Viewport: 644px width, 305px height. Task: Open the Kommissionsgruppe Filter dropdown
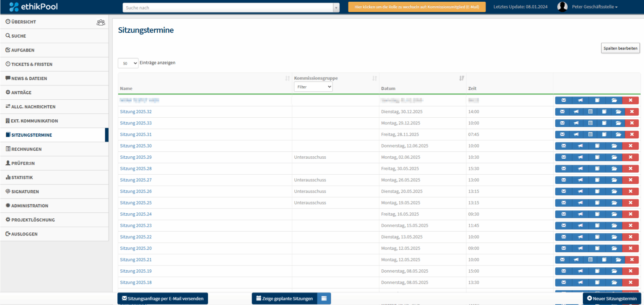[x=313, y=87]
